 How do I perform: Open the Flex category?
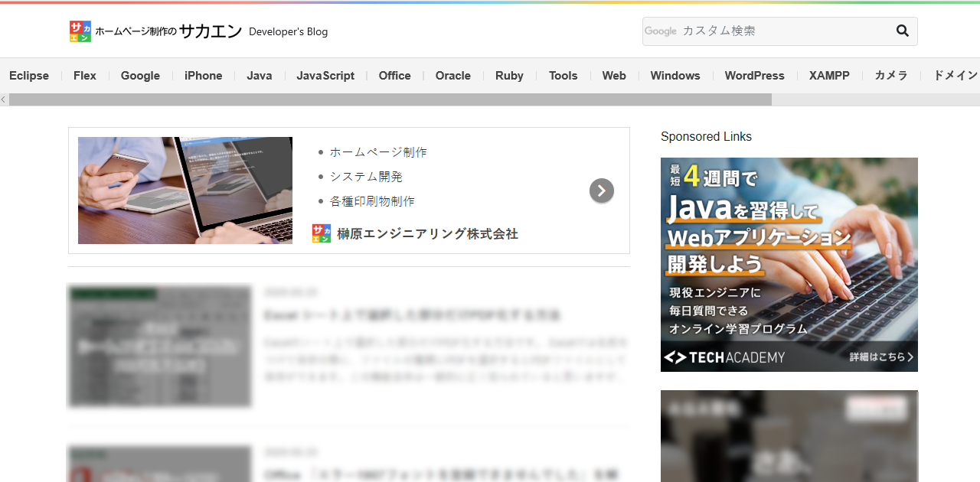tap(85, 76)
